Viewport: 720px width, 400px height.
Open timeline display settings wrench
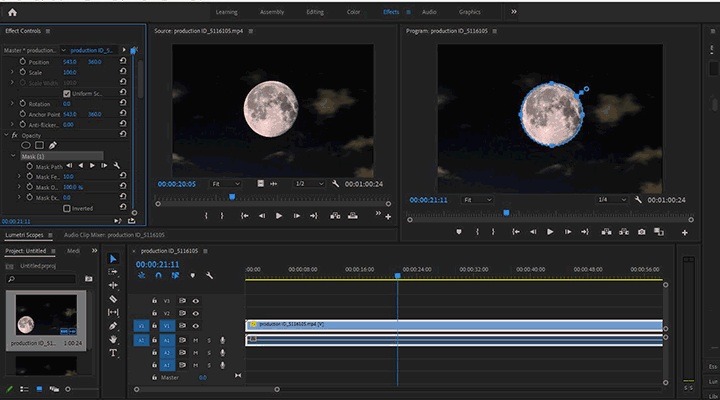click(210, 275)
